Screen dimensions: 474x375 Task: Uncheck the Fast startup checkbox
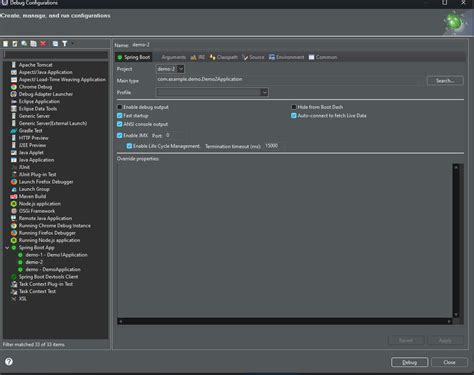pyautogui.click(x=120, y=116)
